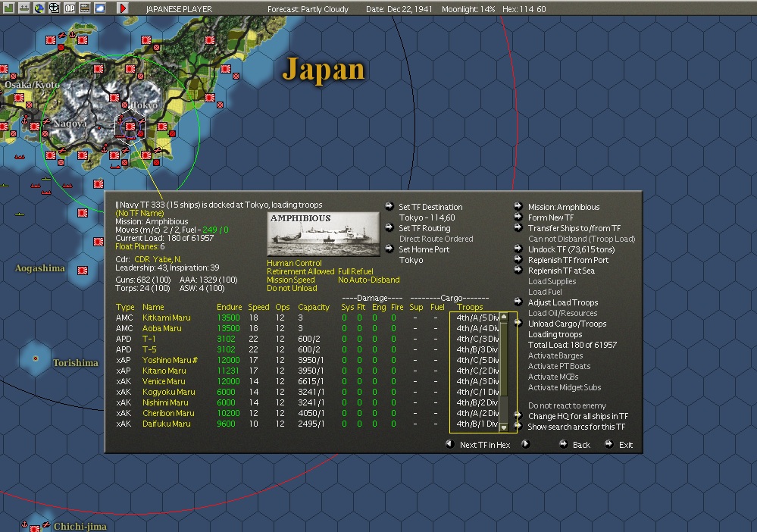Click the Endure column header

[230, 307]
